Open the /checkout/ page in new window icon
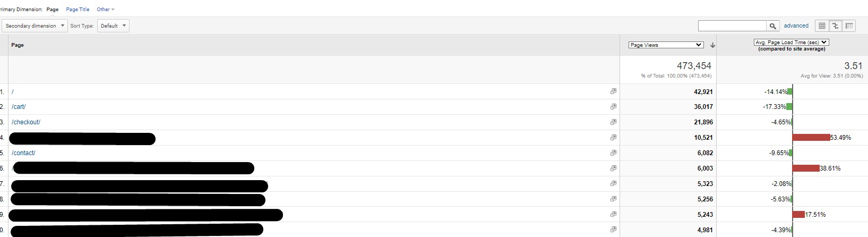The height and width of the screenshot is (237, 868). (613, 122)
